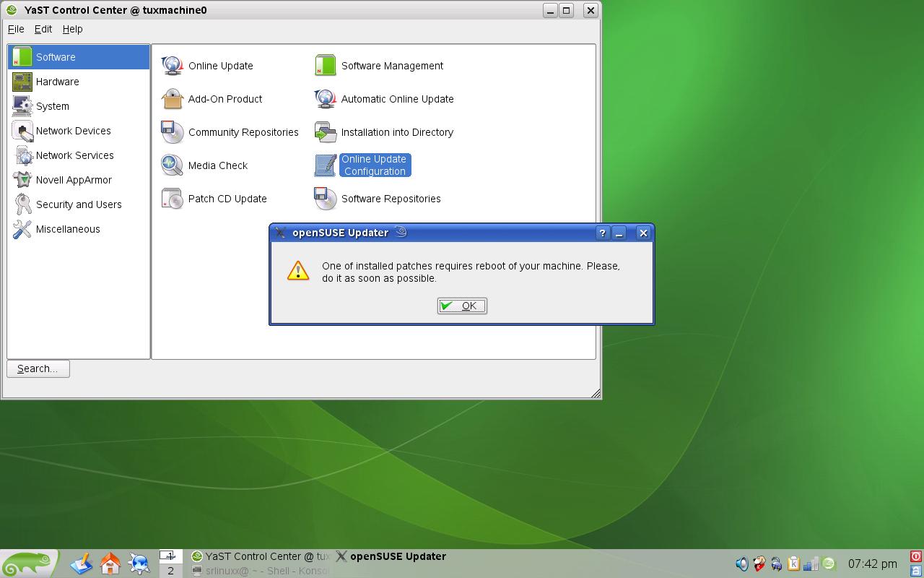Click the openSUSE Updater title bar X icon

pos(280,233)
